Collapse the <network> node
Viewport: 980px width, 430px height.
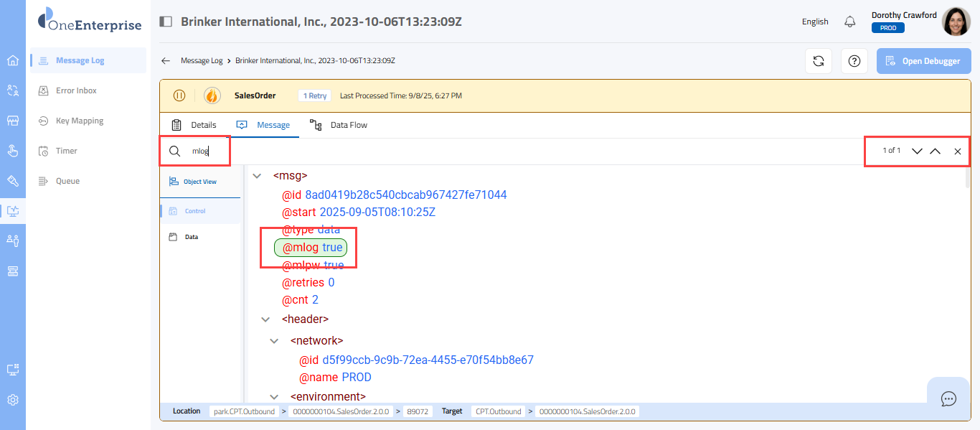click(274, 341)
